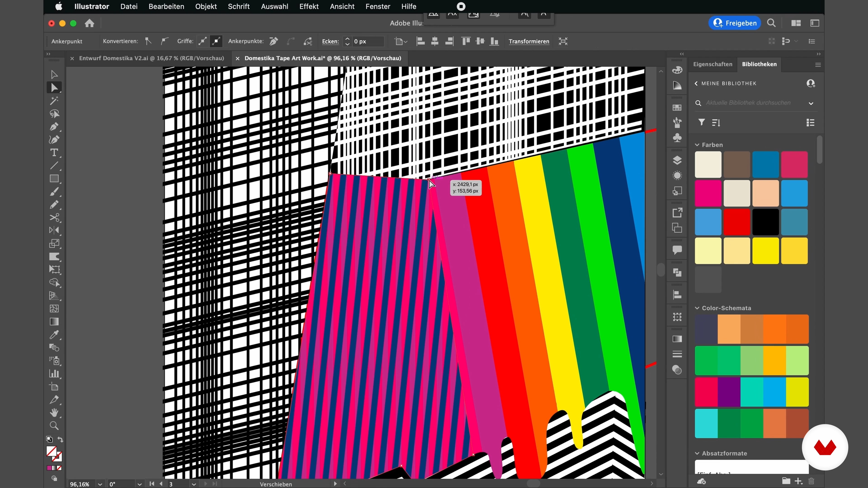Select the Artboard tool

point(54,387)
